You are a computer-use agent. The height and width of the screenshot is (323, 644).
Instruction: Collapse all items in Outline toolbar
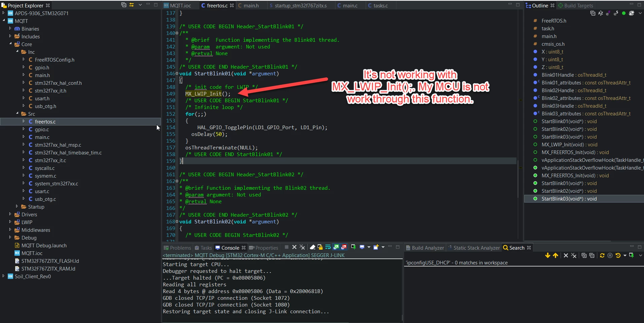pos(593,13)
